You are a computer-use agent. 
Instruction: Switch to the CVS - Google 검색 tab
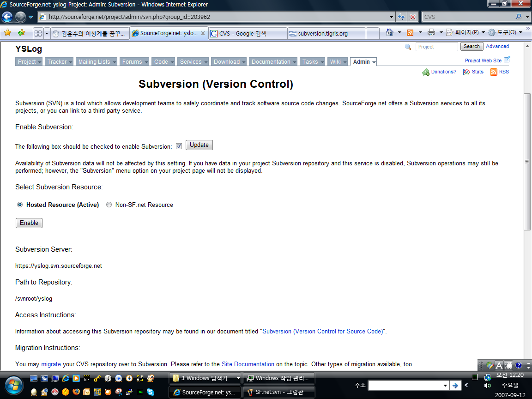[248, 34]
